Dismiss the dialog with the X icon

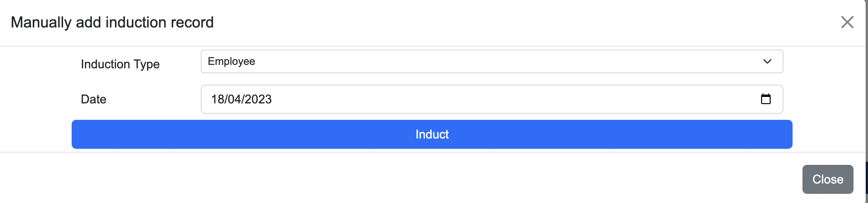pyautogui.click(x=847, y=22)
